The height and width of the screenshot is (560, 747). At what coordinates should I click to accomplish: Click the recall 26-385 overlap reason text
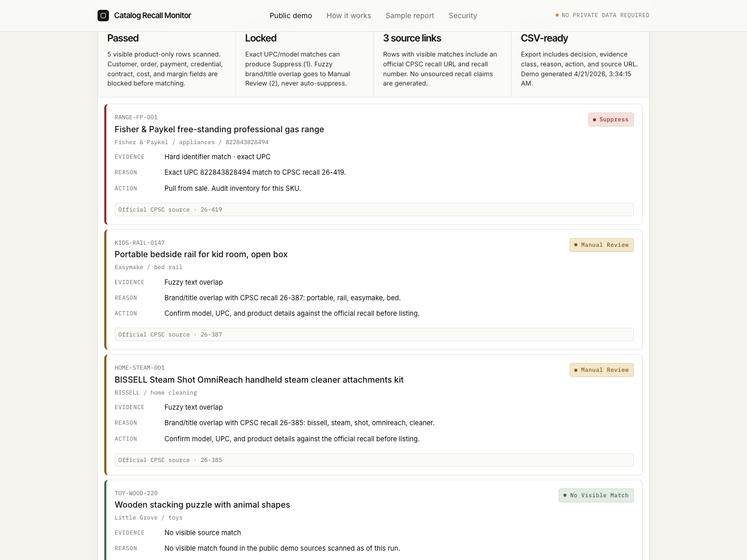point(299,423)
